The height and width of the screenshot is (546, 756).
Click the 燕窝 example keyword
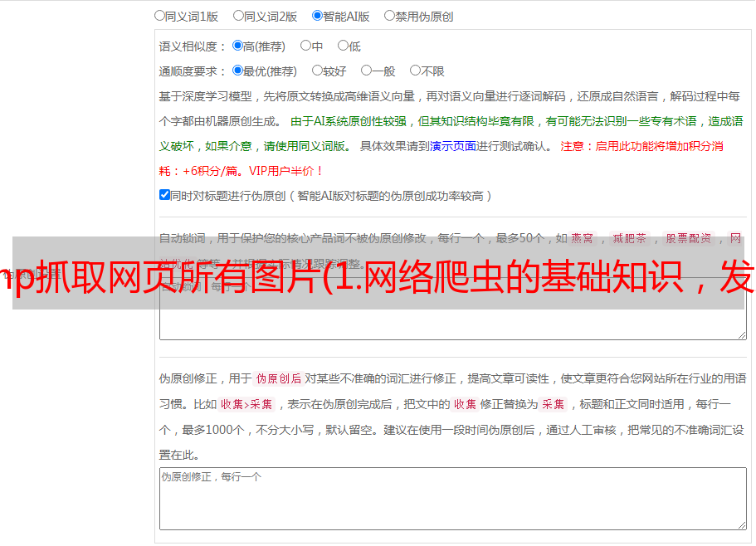(583, 238)
